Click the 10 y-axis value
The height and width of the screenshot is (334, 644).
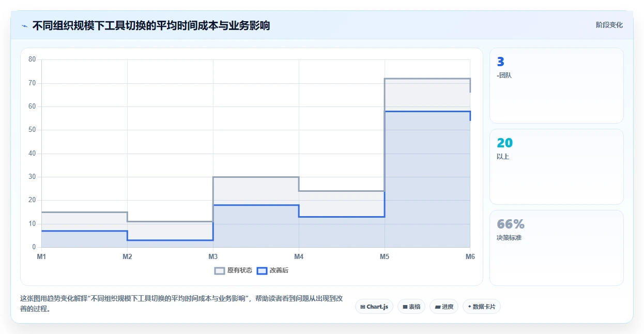(x=32, y=224)
